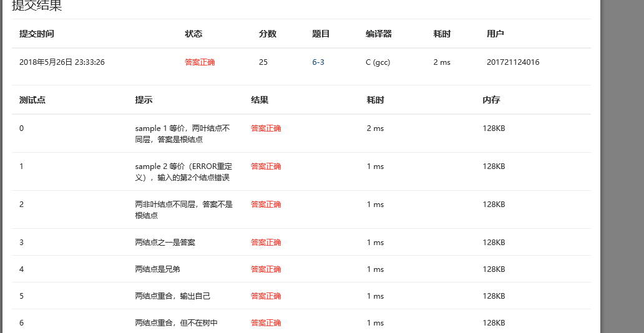The image size is (644, 333).
Task: Click hint 两结点之一是答案
Action: point(165,242)
